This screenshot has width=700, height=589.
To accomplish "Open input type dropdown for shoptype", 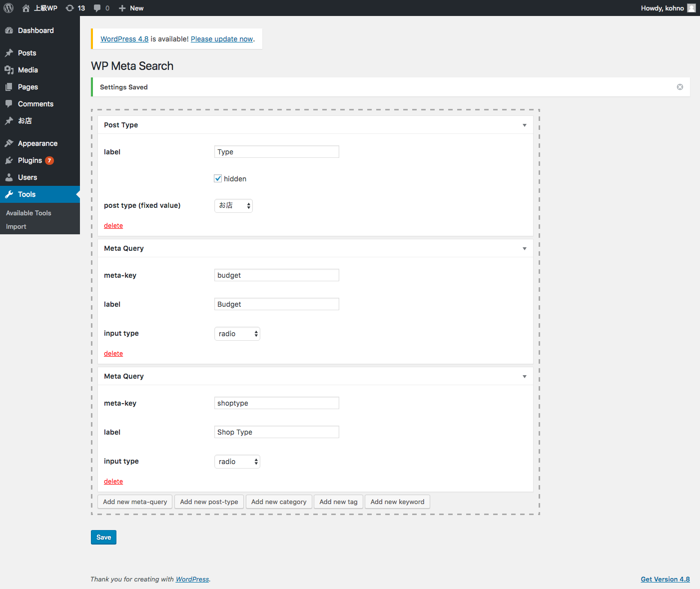I will tap(237, 462).
